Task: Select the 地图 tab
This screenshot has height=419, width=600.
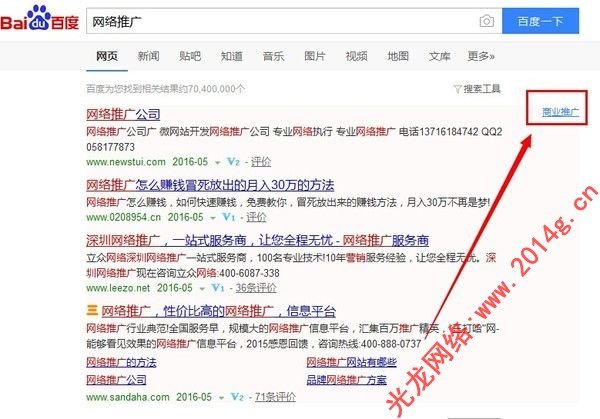Action: point(397,56)
